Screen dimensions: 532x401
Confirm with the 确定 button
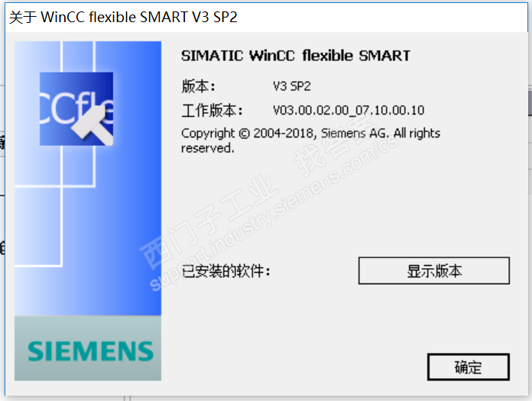469,367
